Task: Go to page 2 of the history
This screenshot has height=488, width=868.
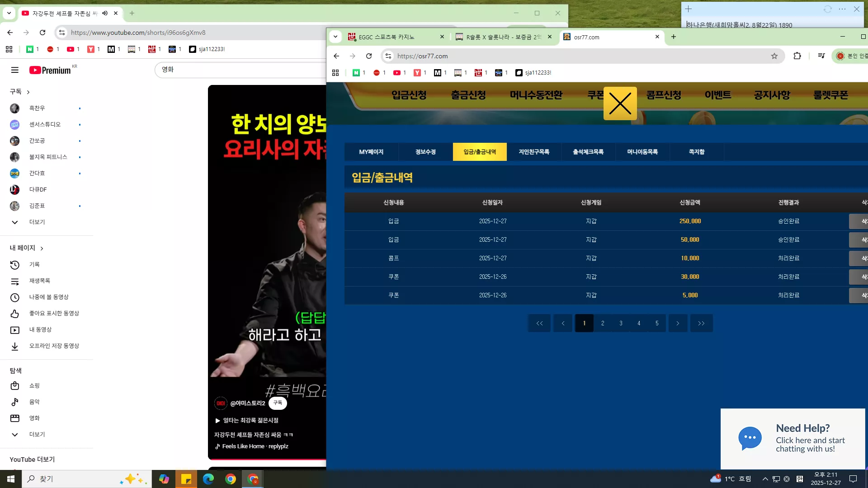Action: pyautogui.click(x=603, y=323)
